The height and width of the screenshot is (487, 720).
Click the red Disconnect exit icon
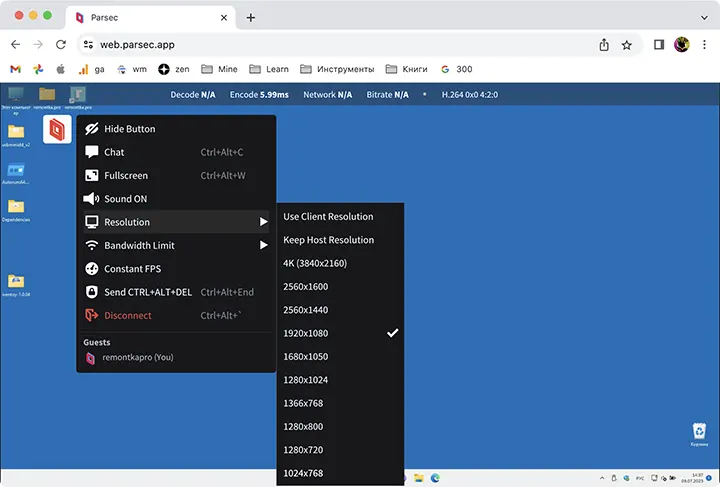point(91,315)
